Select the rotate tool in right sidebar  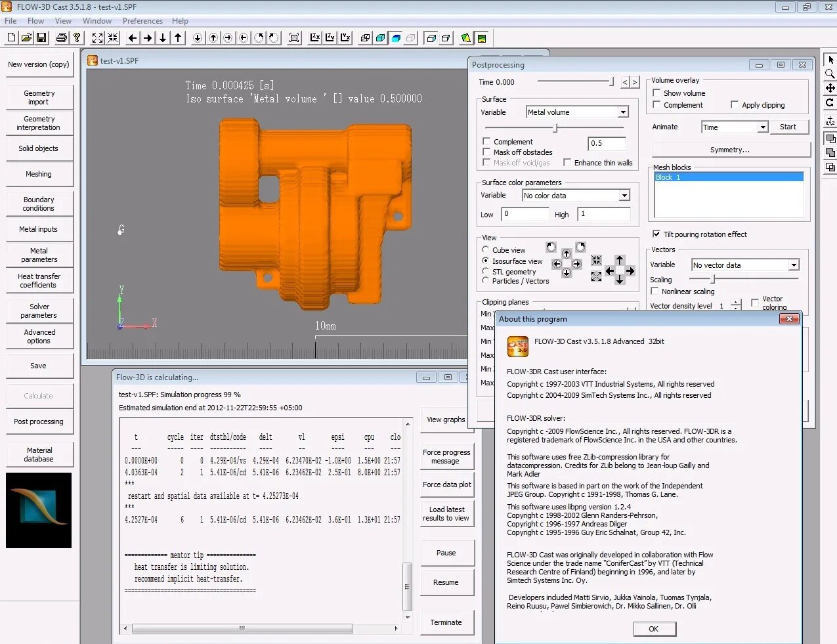(830, 102)
